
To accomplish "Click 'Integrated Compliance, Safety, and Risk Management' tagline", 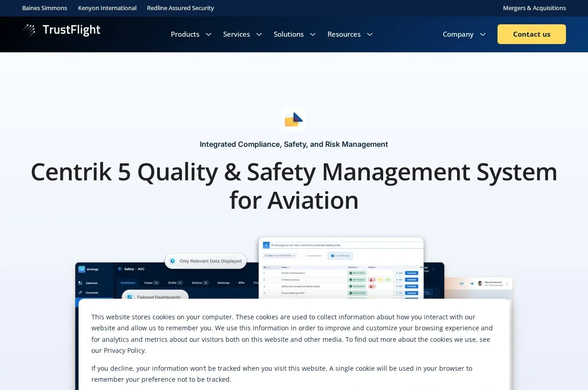I will [294, 144].
